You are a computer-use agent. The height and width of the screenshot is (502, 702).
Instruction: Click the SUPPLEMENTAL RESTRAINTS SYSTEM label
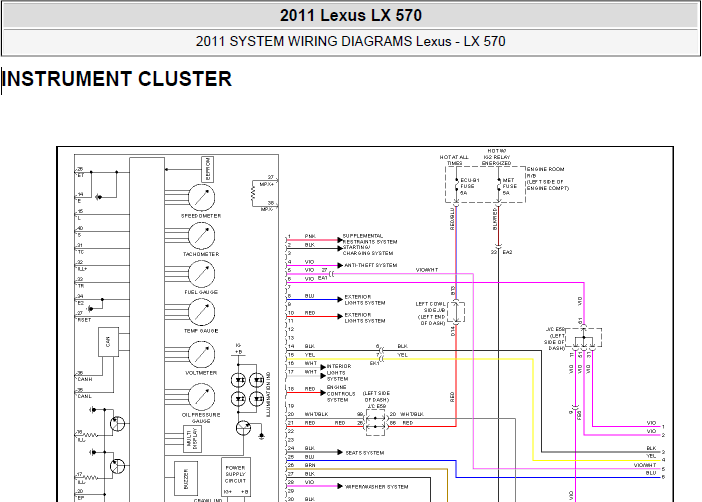coord(370,239)
